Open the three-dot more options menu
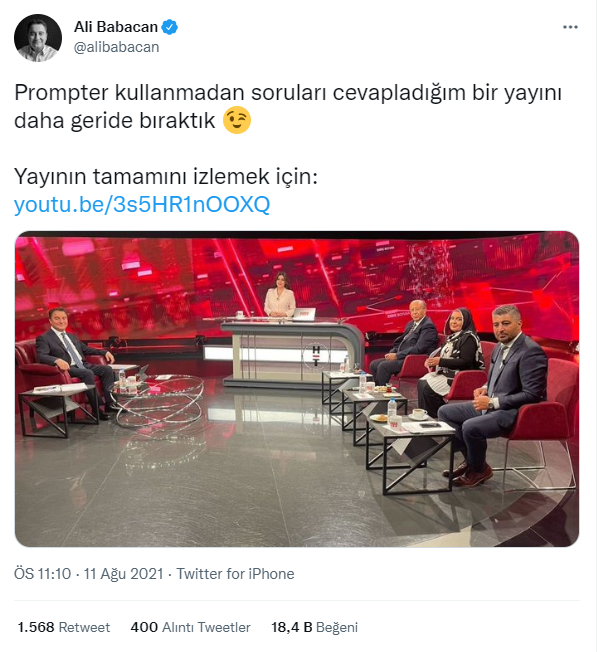This screenshot has height=652, width=597. point(570,27)
